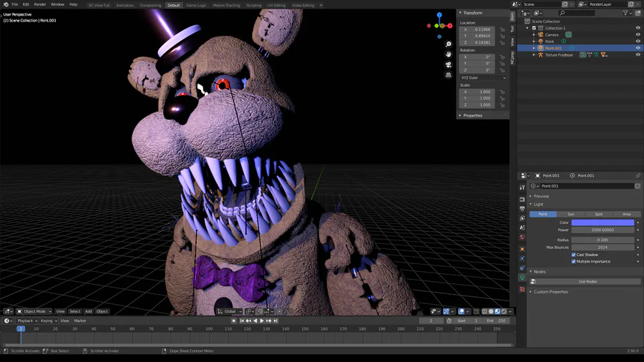The width and height of the screenshot is (644, 362).
Task: Open the Object properties tab icon
Action: pyautogui.click(x=522, y=249)
